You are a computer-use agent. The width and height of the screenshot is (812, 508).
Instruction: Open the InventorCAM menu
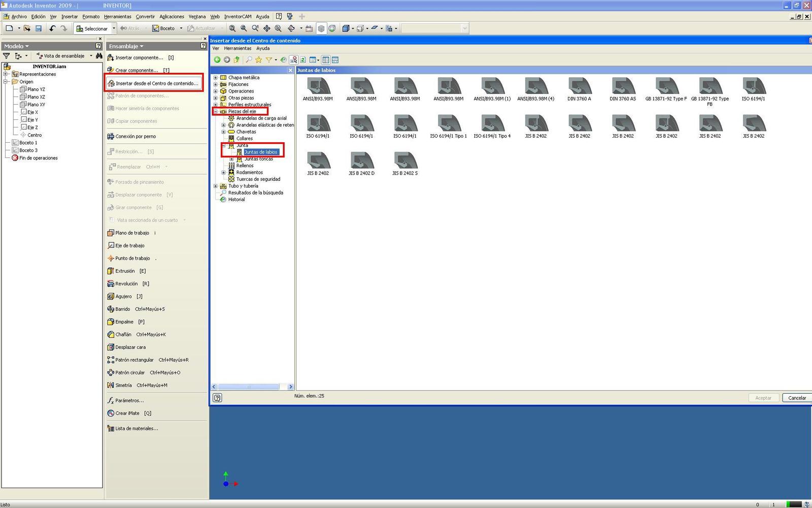[x=238, y=16]
